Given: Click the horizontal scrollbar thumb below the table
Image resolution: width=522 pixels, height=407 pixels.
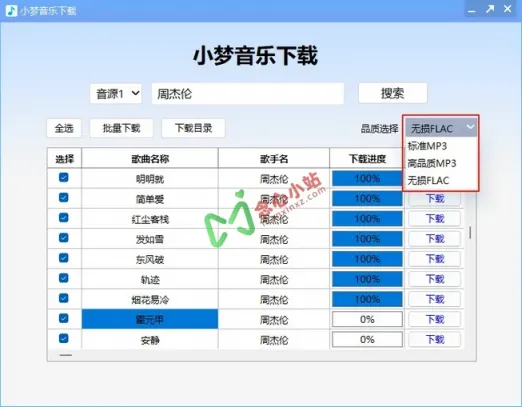Looking at the screenshot, I should tap(66, 355).
